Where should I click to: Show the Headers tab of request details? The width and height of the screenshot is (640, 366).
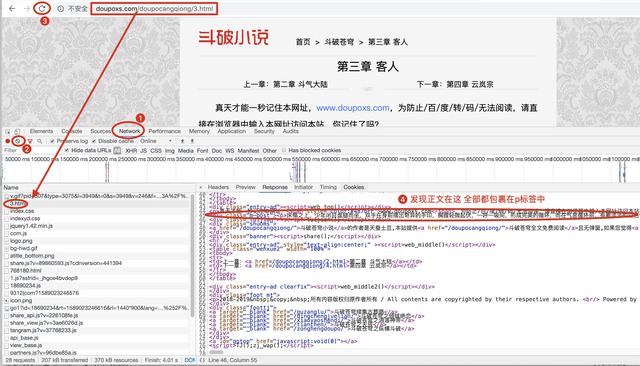coord(218,187)
